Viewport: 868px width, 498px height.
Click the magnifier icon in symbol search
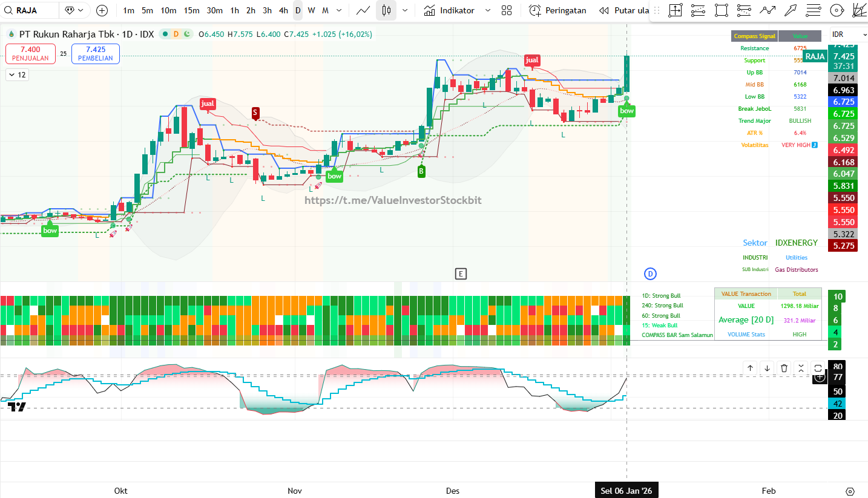pos(7,10)
